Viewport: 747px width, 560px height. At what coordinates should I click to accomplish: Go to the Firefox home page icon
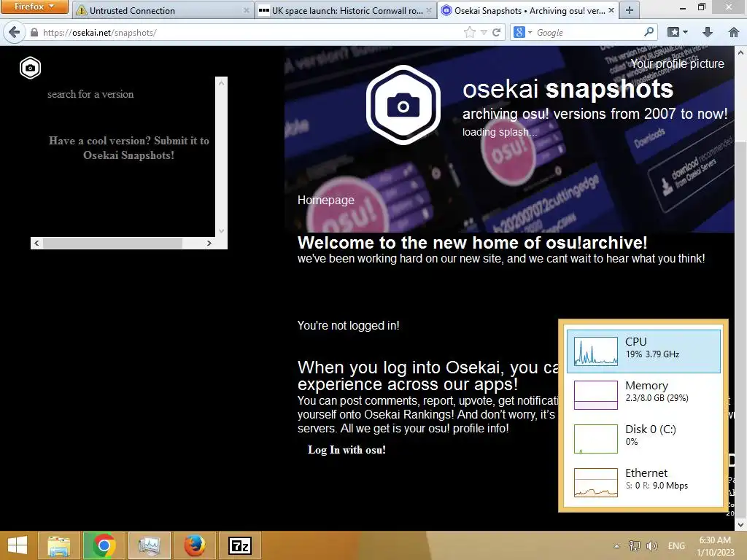click(734, 32)
